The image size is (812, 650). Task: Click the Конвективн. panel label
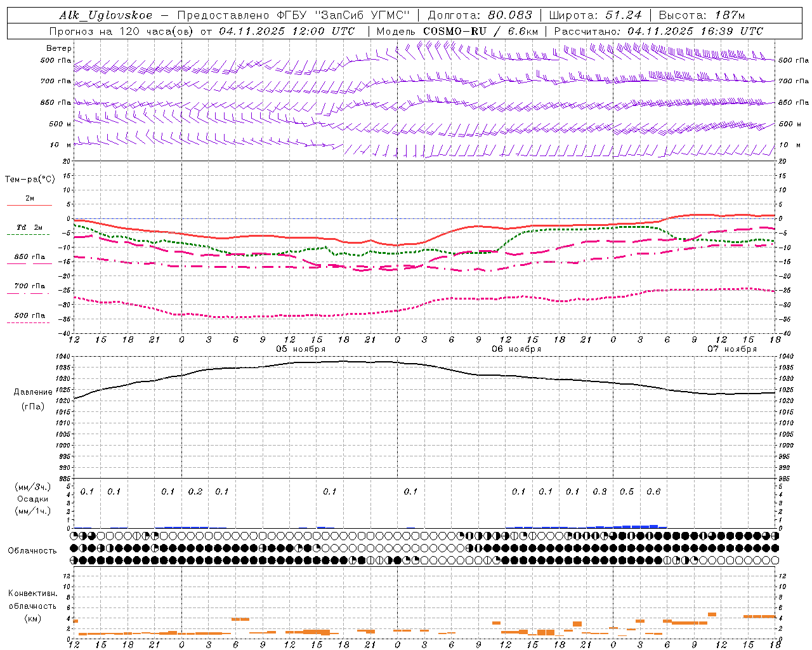33,594
